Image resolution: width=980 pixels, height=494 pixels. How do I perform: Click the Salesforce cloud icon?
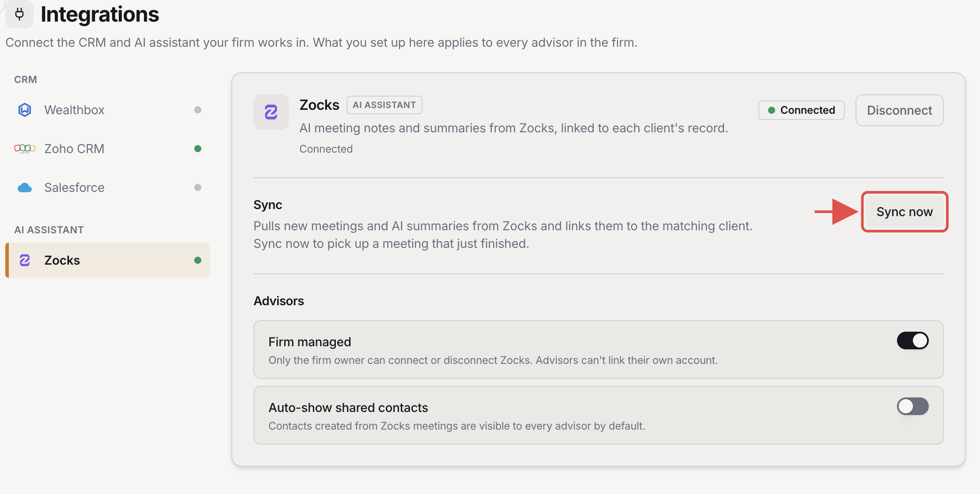[x=25, y=187]
